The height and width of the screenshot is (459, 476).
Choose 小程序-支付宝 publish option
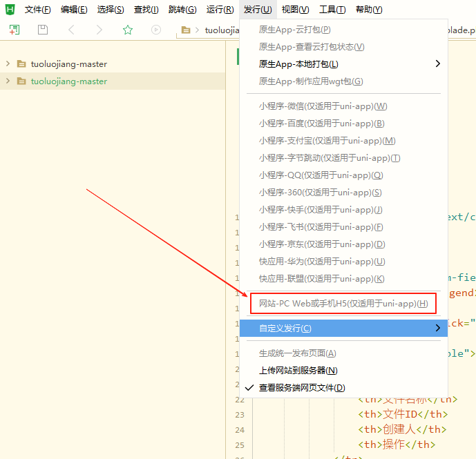click(343, 141)
